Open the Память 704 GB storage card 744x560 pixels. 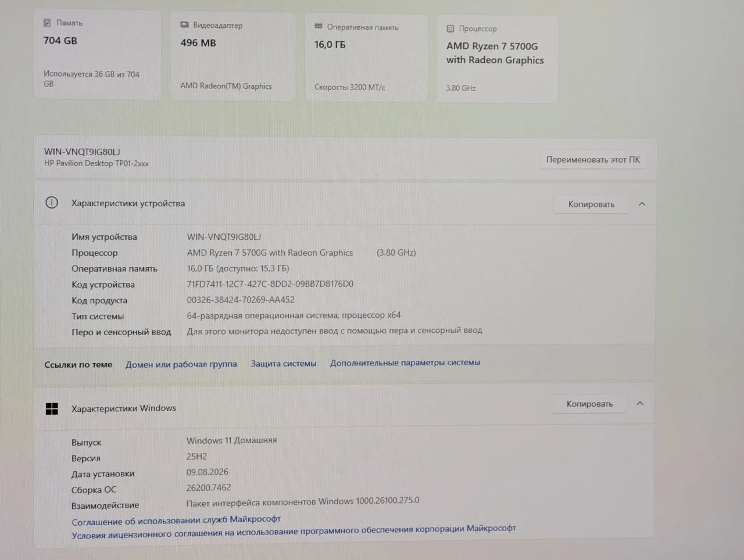(x=97, y=55)
